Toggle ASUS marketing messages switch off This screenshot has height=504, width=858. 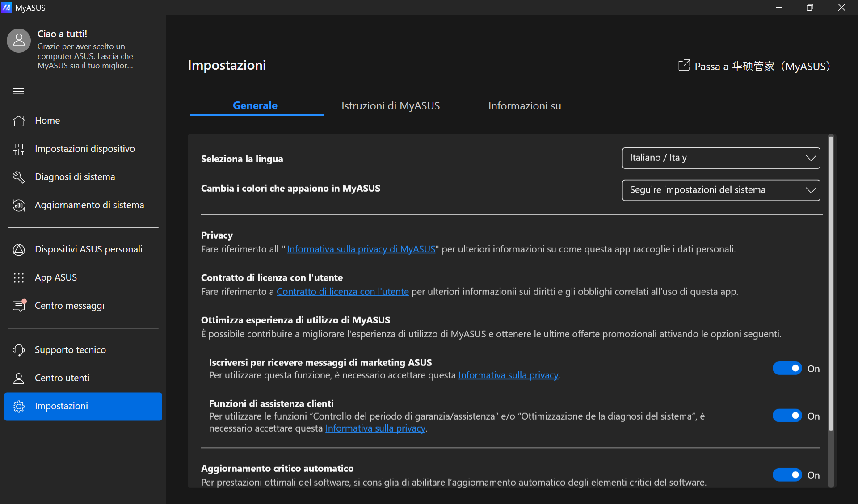coord(787,369)
